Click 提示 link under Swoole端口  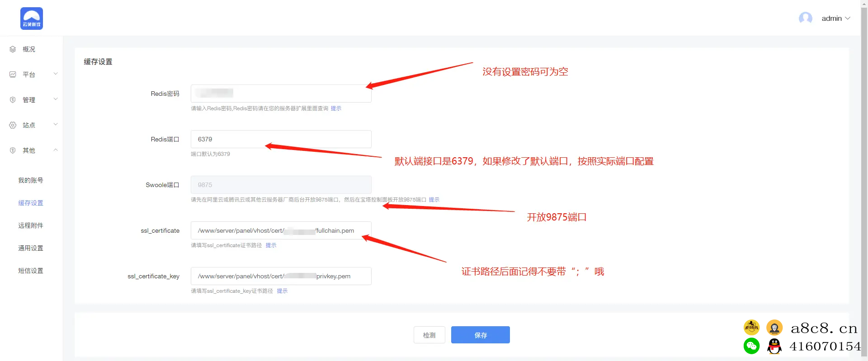[x=434, y=200]
